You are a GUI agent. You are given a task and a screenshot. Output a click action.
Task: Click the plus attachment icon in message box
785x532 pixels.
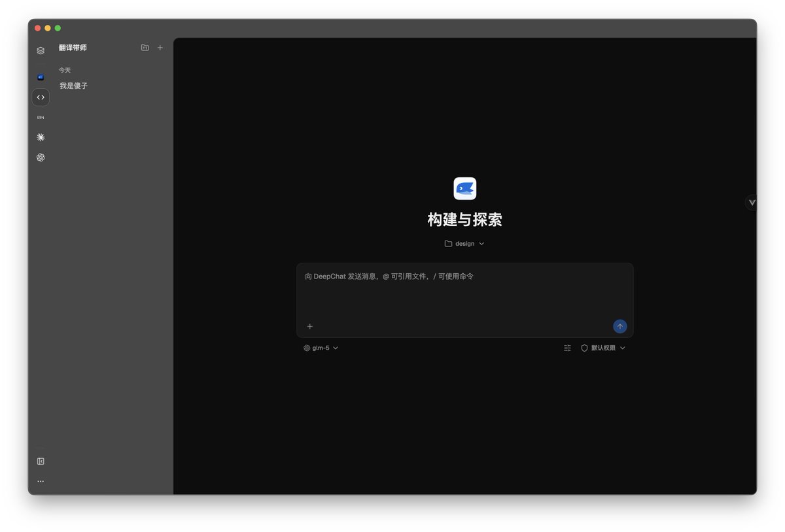310,326
